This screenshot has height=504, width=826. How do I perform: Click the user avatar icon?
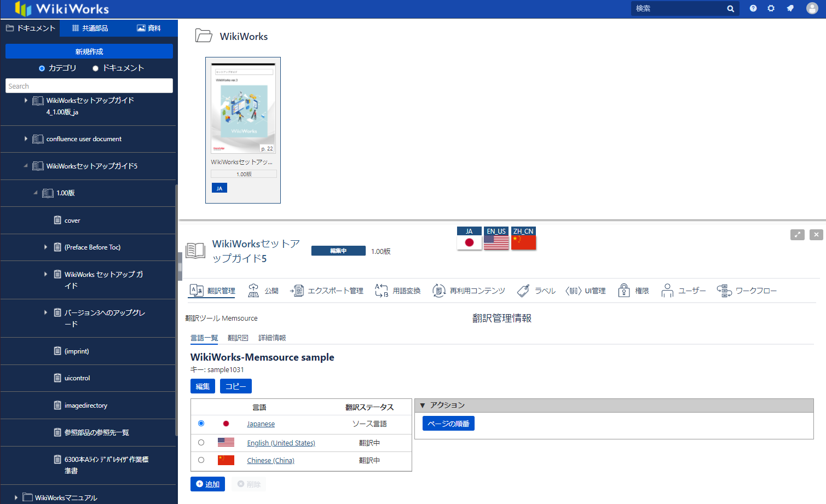812,8
